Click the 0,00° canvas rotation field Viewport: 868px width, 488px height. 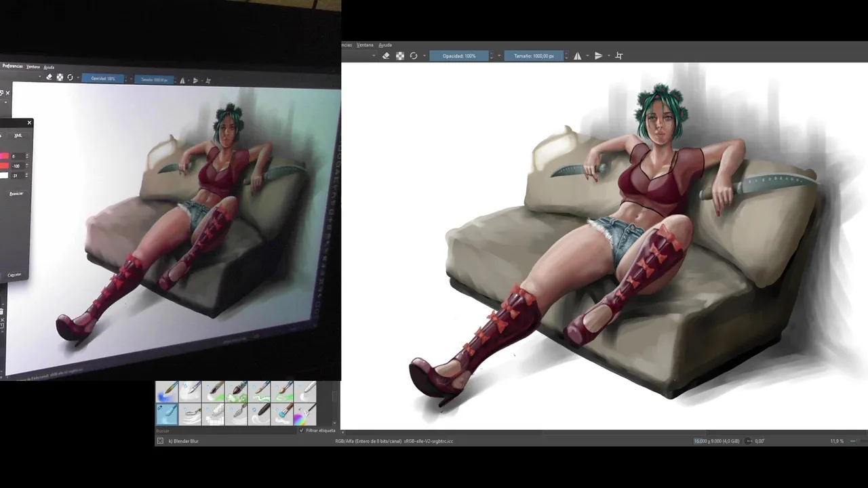[759, 441]
